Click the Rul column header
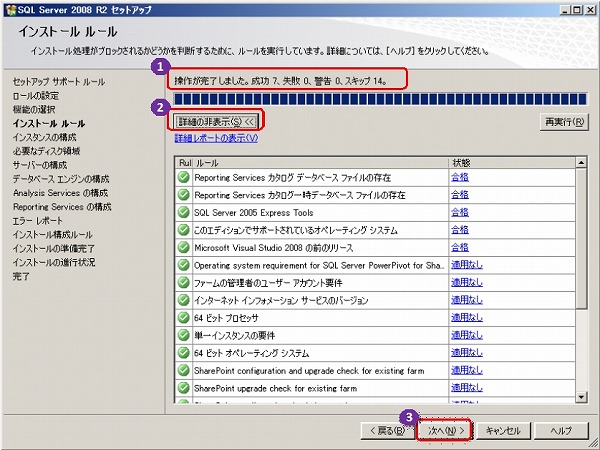600x450 pixels. 184,163
